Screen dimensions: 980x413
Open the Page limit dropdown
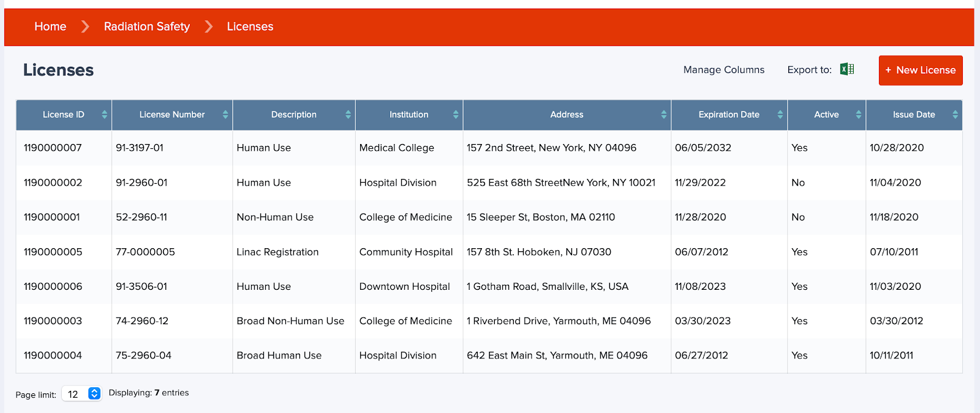(94, 393)
